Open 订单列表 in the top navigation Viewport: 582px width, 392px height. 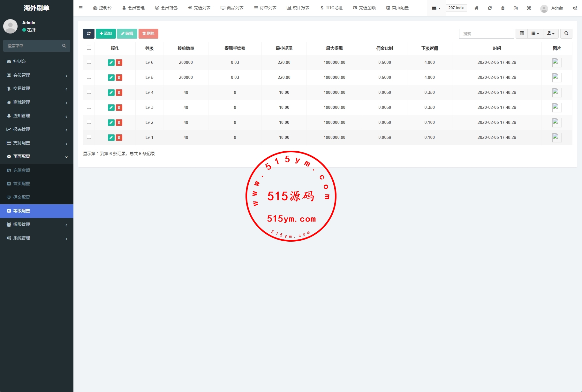[265, 8]
